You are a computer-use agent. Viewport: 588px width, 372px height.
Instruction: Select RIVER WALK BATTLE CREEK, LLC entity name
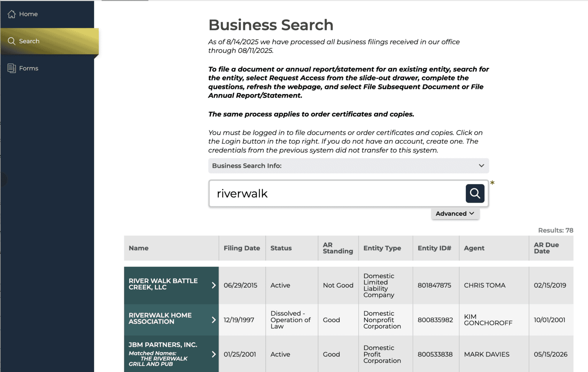tap(163, 284)
